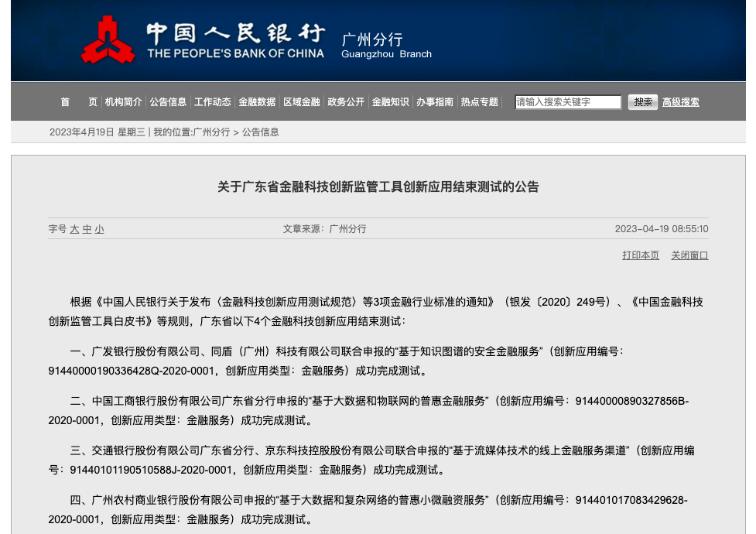Image resolution: width=756 pixels, height=534 pixels.
Task: Focus the search keyword input field
Action: pyautogui.click(x=568, y=102)
